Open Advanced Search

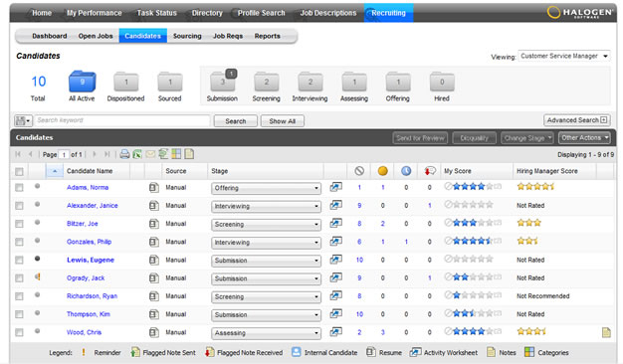click(x=577, y=120)
